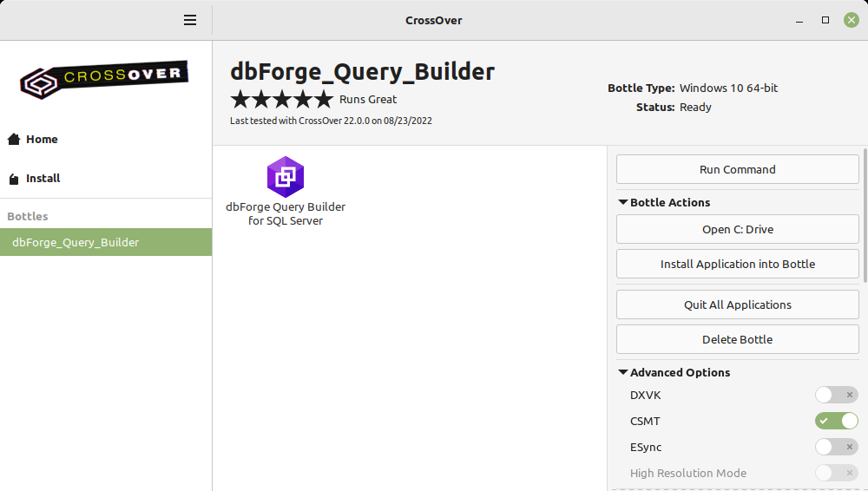This screenshot has width=868, height=491.
Task: Click the 'Ready' status value
Action: [695, 108]
